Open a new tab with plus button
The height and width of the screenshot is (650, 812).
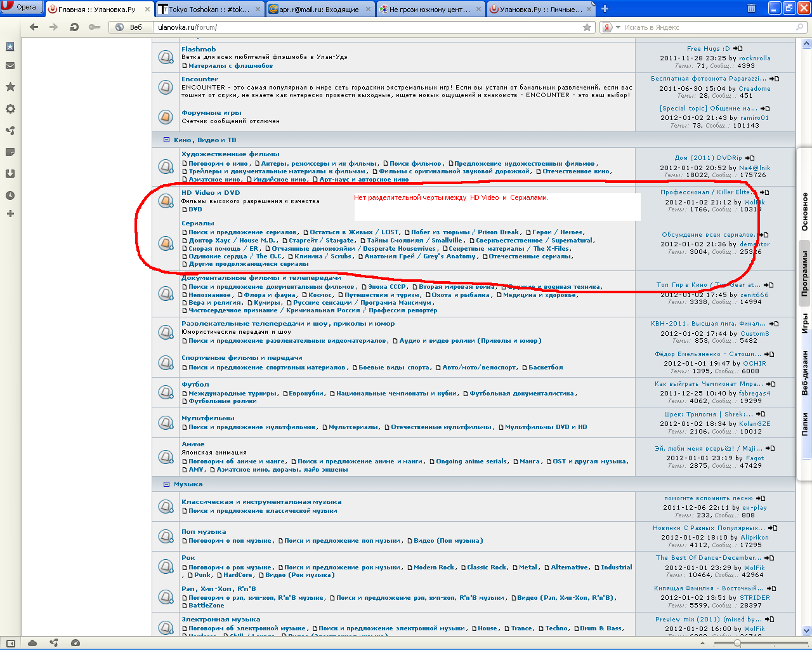[605, 9]
